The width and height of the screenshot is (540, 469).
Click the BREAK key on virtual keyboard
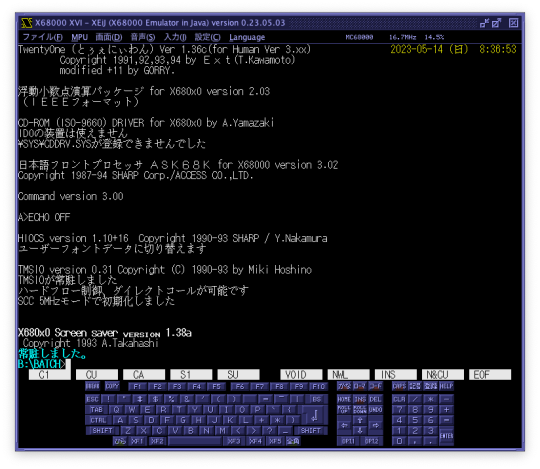(x=92, y=386)
